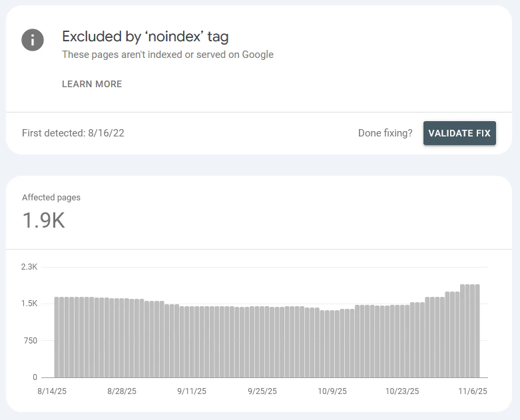This screenshot has width=520, height=420.
Task: Click the 8/28/25 date on the x-axis
Action: pyautogui.click(x=123, y=391)
